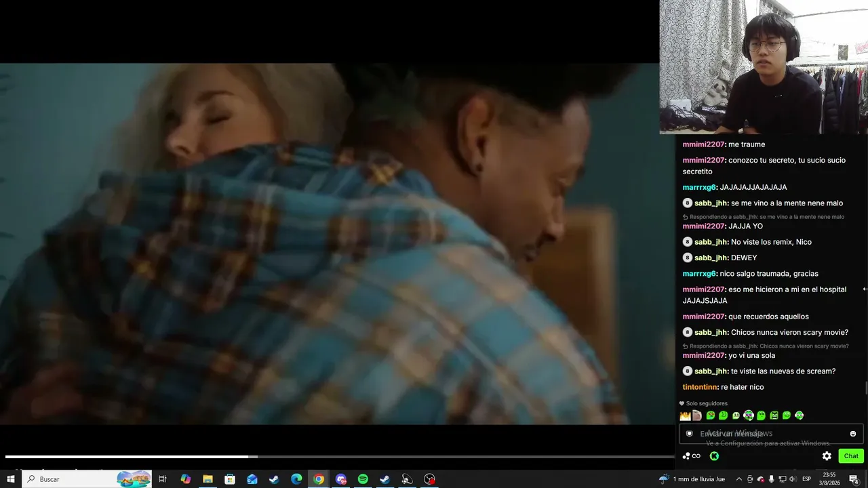Open Windows notification center
868x488 pixels.
(x=854, y=479)
